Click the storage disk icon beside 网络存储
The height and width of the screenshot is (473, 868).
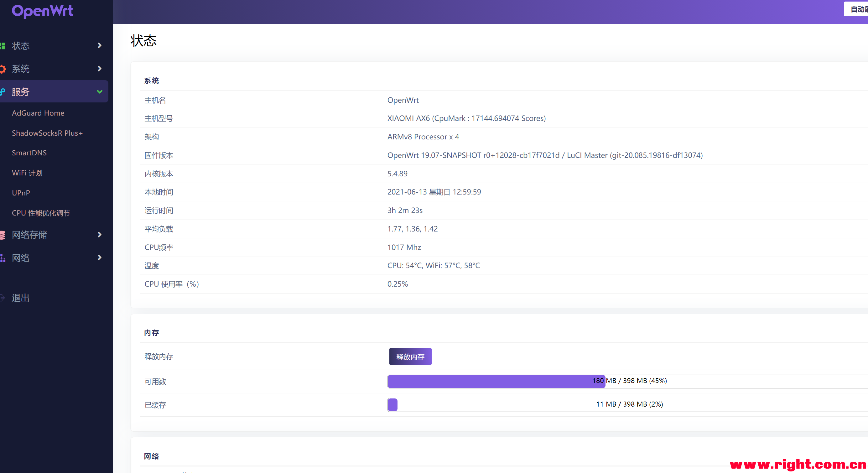click(x=3, y=235)
